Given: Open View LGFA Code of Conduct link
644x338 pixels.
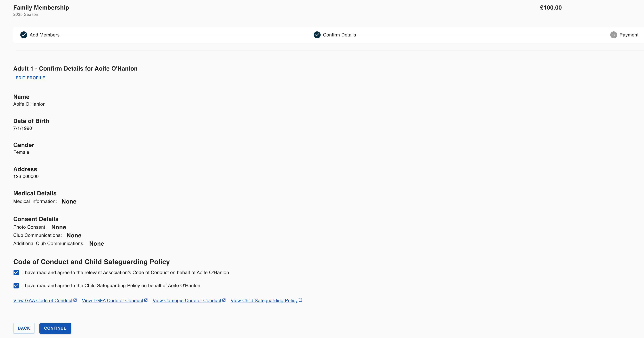Looking at the screenshot, I should (x=112, y=301).
